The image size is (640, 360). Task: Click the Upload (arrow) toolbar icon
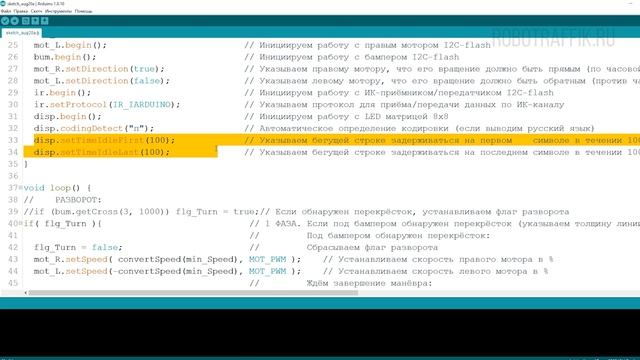pos(15,21)
